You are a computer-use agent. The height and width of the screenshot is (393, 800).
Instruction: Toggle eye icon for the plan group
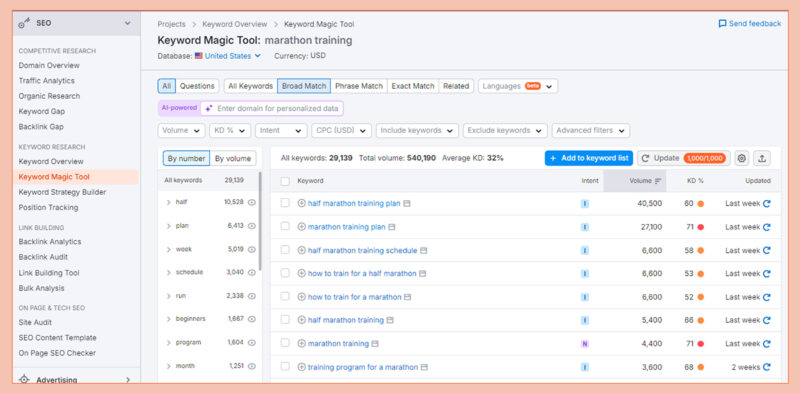tap(252, 226)
